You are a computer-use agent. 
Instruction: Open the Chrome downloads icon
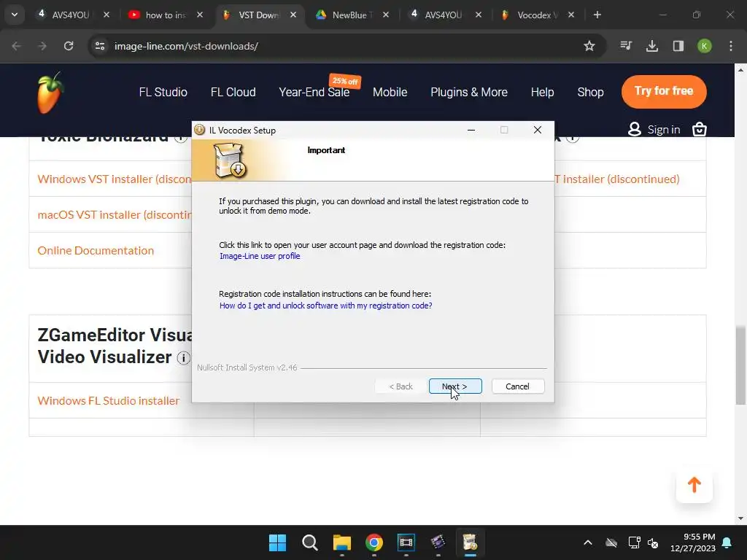[x=651, y=46]
